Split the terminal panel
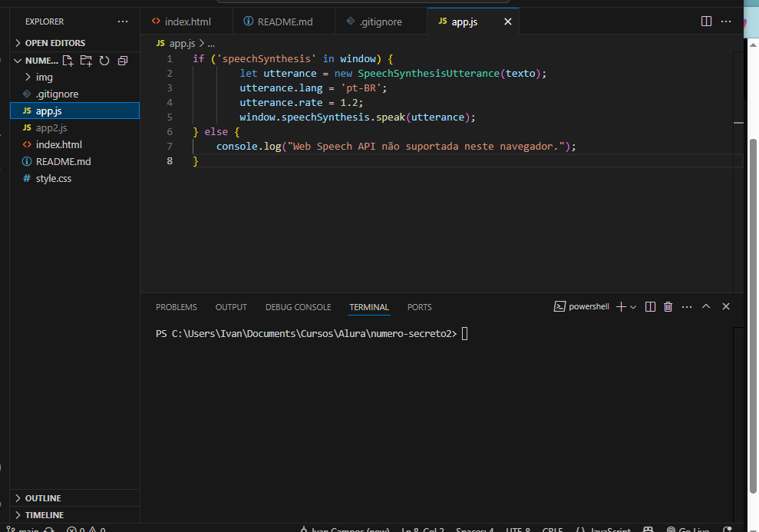Screen dimensions: 759x532 [650, 306]
